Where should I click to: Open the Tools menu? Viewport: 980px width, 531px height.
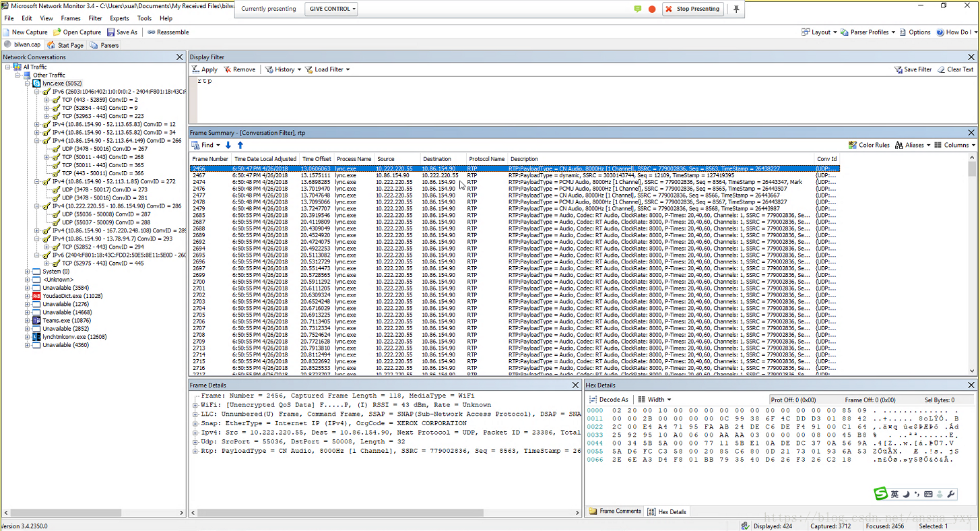click(x=144, y=19)
